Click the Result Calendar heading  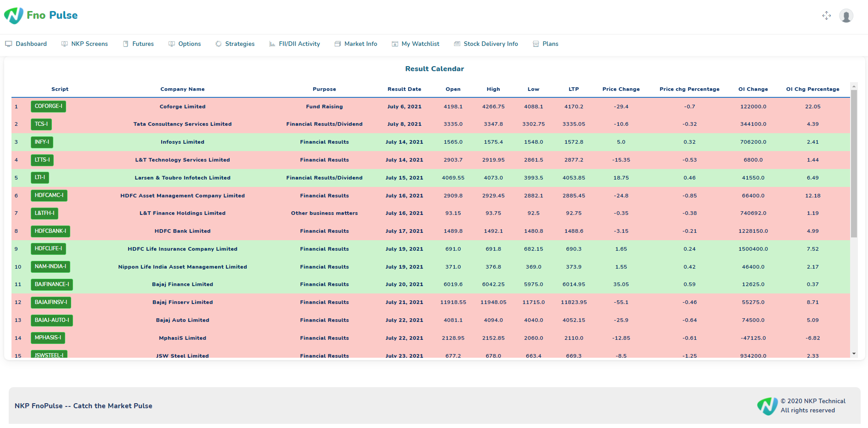pyautogui.click(x=434, y=69)
